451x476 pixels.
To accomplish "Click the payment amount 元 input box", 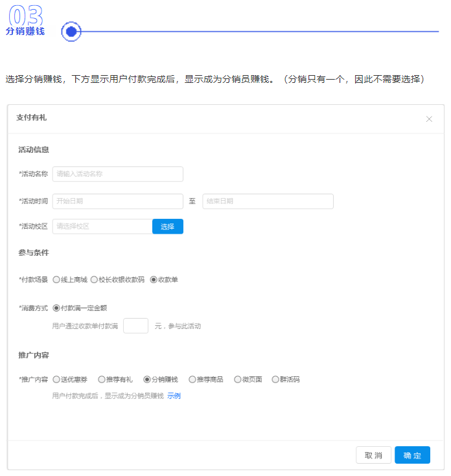I will coord(135,326).
